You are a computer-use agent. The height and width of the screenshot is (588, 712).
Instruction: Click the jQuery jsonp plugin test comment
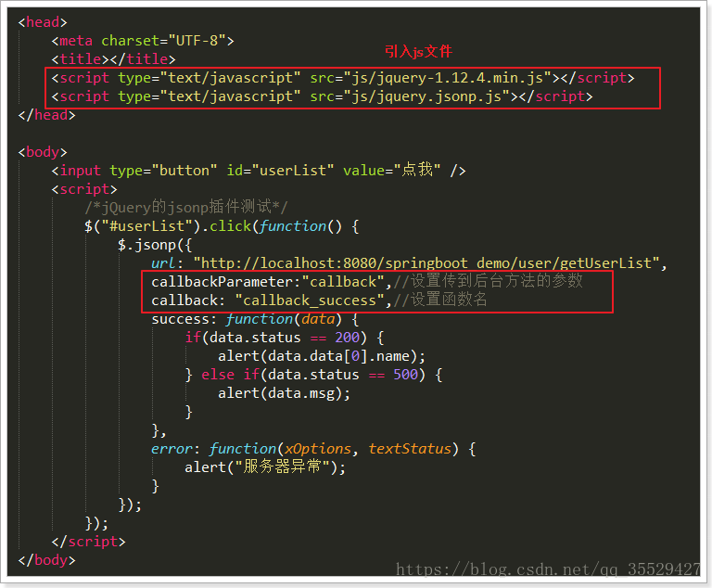click(x=186, y=207)
